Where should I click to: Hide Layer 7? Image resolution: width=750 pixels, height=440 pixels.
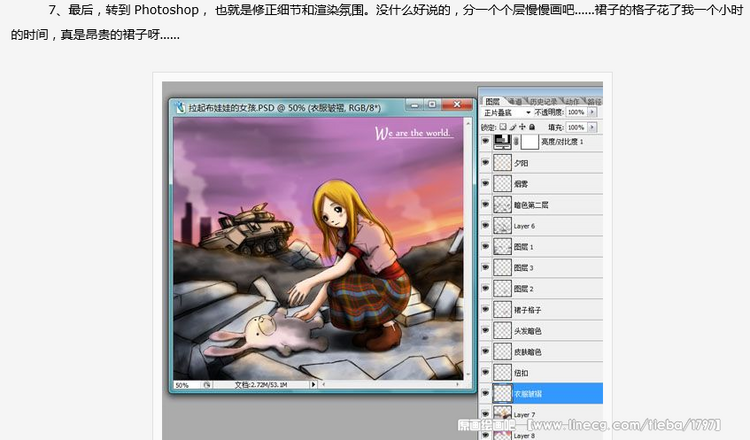pyautogui.click(x=485, y=414)
